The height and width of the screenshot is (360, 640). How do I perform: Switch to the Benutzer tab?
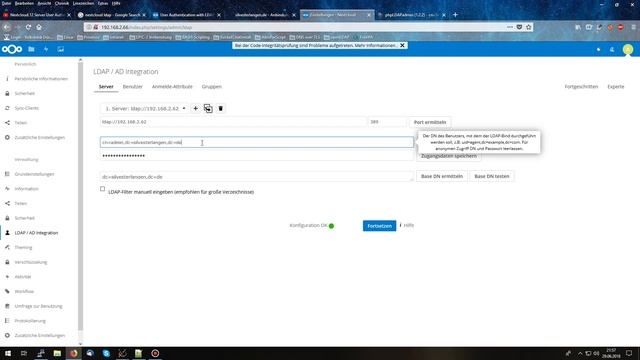coord(133,87)
